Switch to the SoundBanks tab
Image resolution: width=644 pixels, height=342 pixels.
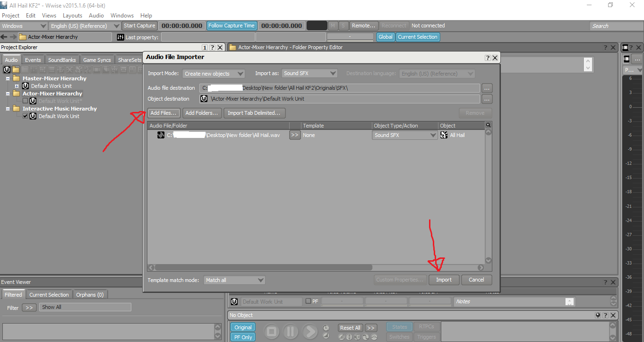point(62,60)
